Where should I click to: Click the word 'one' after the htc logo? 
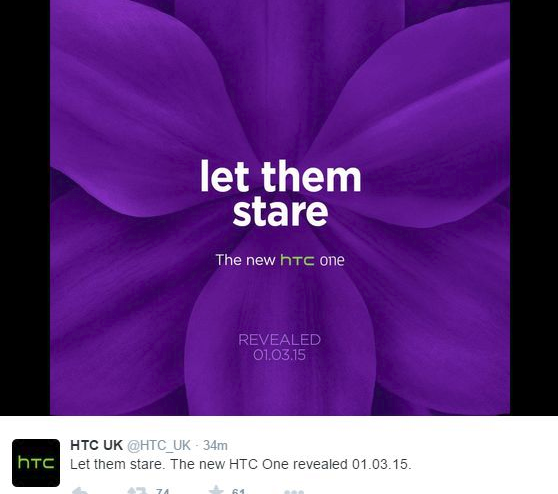[332, 261]
